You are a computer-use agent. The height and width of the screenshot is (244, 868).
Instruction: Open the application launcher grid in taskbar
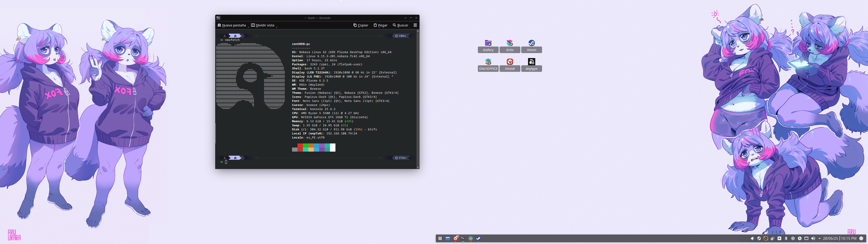[440, 238]
